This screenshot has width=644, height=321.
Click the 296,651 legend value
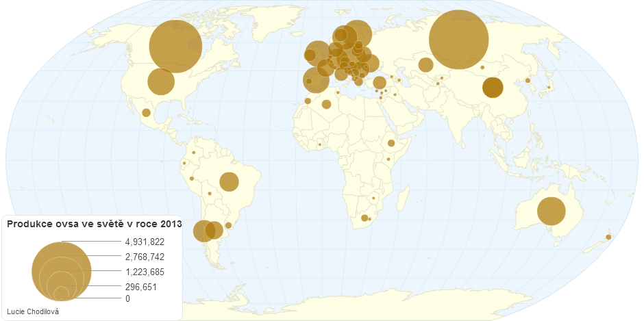(x=141, y=287)
